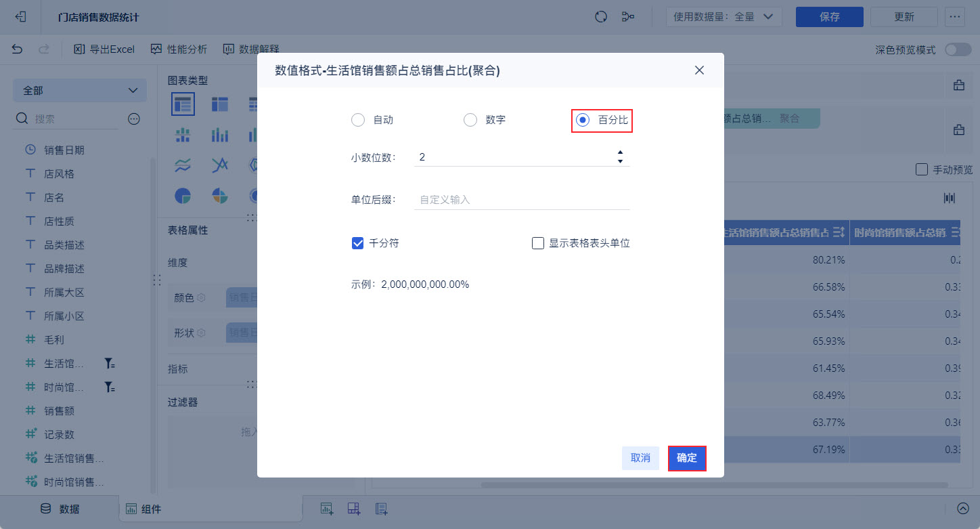This screenshot has height=529, width=980.
Task: Select the 店风格 field
Action: point(59,174)
